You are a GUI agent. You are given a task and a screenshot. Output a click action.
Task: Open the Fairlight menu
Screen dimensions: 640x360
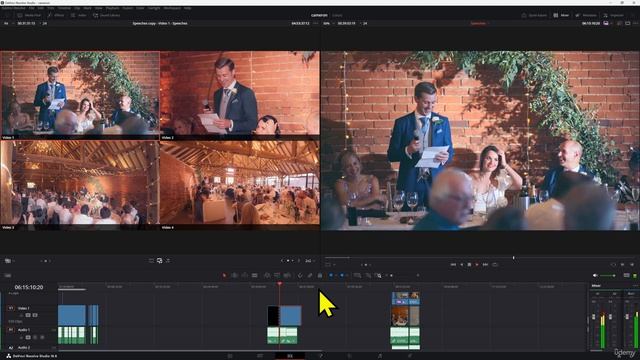154,8
